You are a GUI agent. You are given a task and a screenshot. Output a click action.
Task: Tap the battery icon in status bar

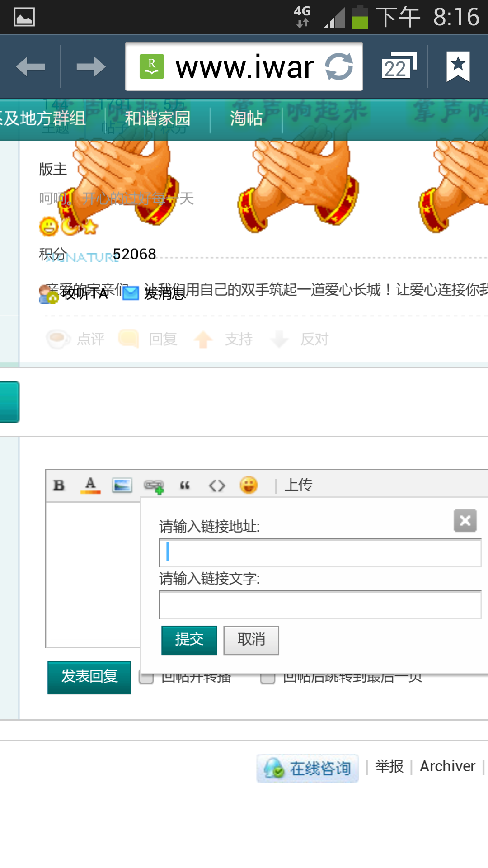(x=360, y=17)
